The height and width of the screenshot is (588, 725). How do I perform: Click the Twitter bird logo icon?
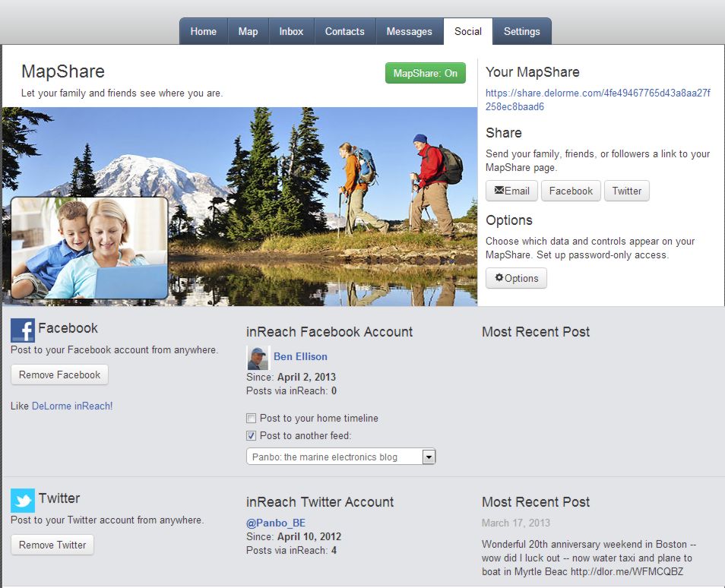[x=23, y=500]
